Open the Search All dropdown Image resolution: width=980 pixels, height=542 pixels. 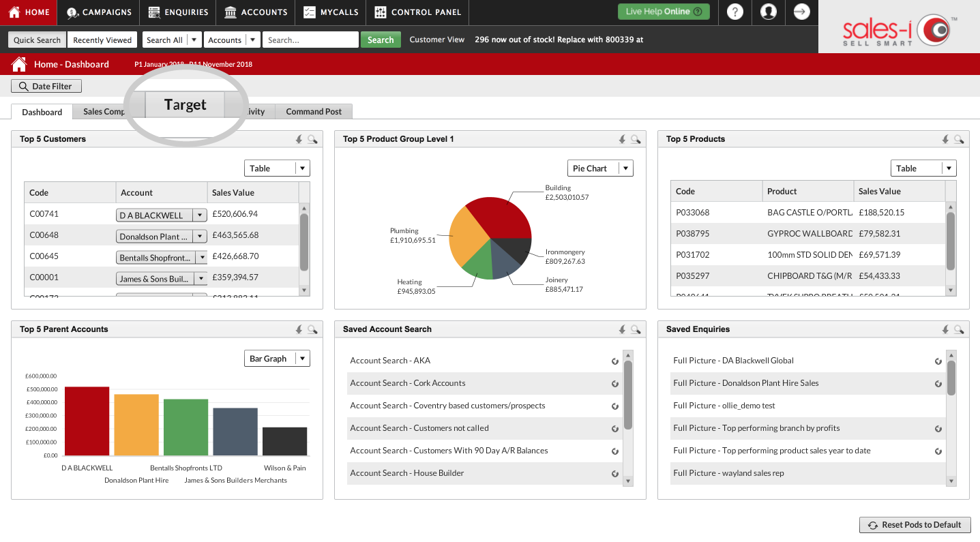tap(172, 40)
